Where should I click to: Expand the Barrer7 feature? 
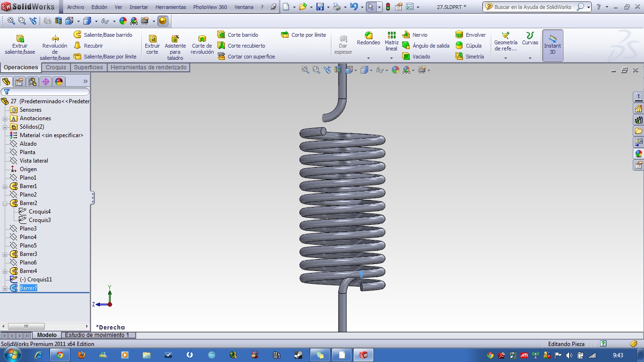click(x=5, y=288)
